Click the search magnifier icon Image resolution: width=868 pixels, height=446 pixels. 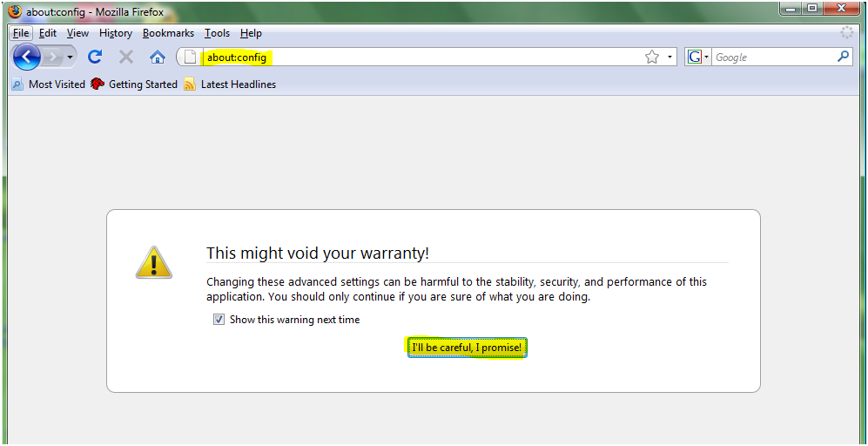point(842,57)
